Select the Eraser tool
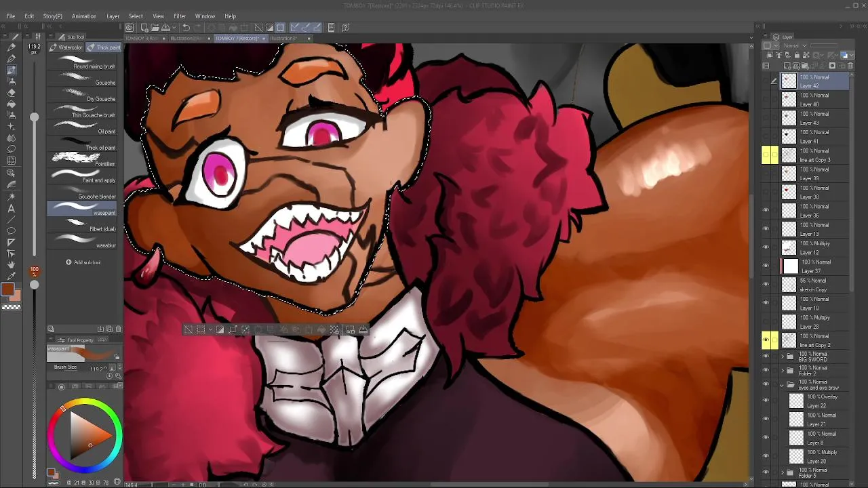This screenshot has width=868, height=488. 12,93
